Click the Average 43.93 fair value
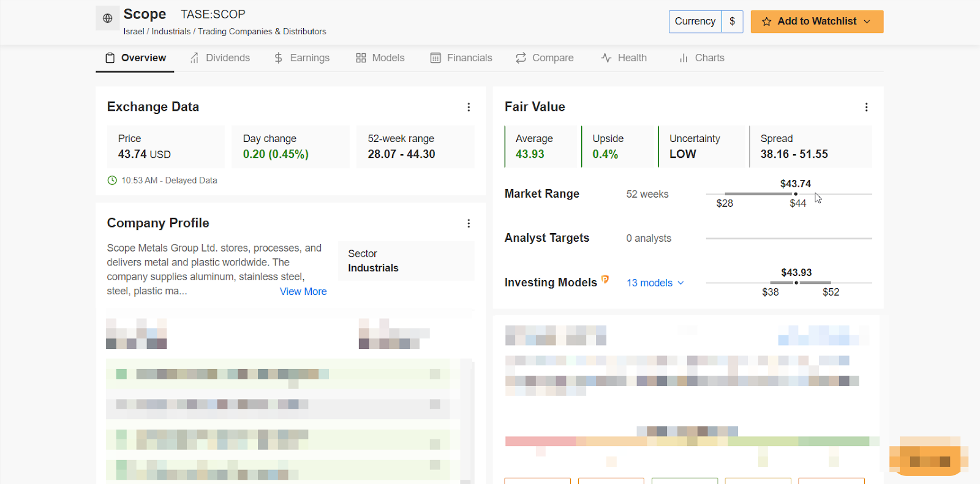 530,154
